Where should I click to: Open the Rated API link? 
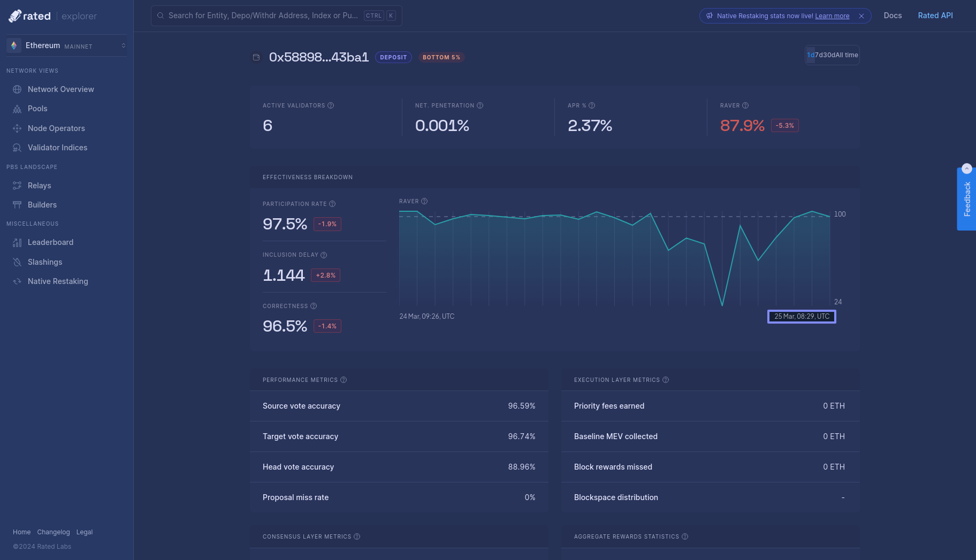pyautogui.click(x=935, y=16)
